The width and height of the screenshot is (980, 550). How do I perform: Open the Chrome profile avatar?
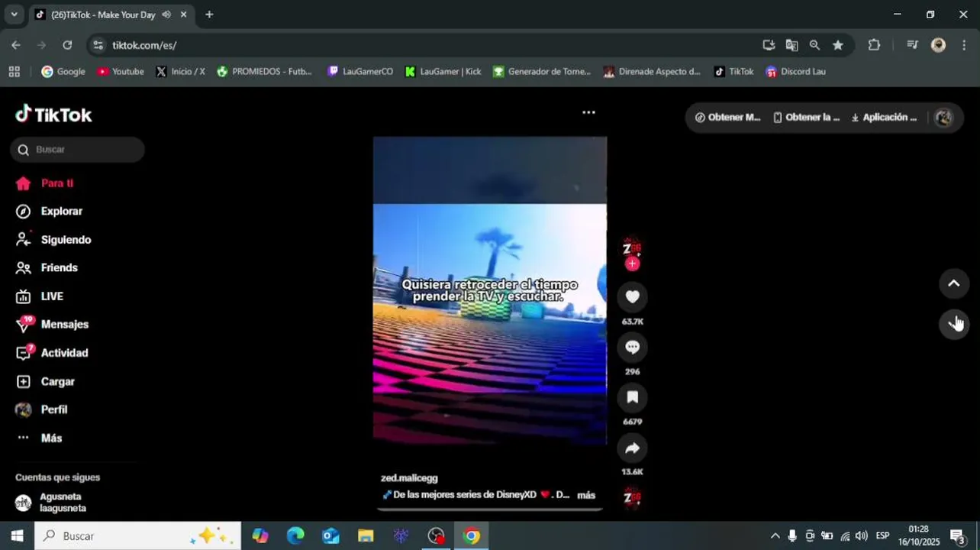[x=939, y=45]
